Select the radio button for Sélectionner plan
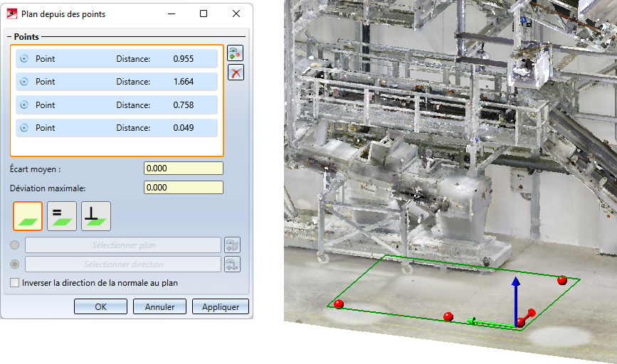 16,245
